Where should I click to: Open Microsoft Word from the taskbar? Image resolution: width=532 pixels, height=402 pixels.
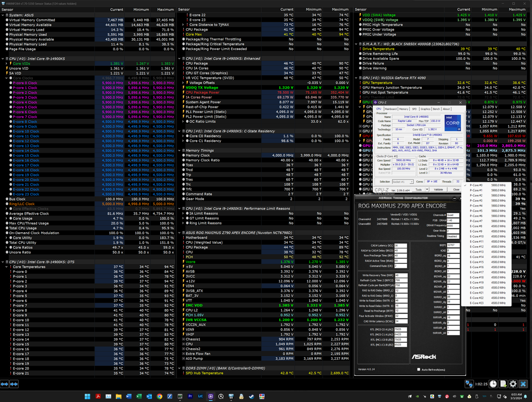(129, 396)
